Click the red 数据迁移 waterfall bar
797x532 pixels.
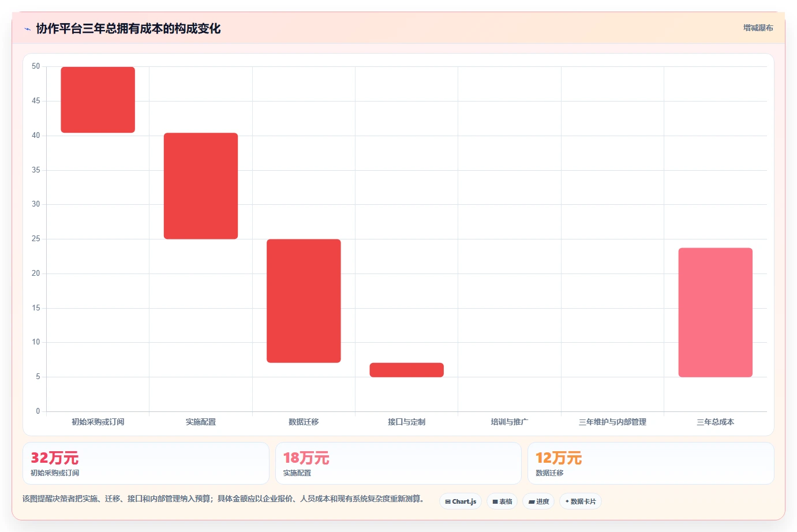click(304, 301)
